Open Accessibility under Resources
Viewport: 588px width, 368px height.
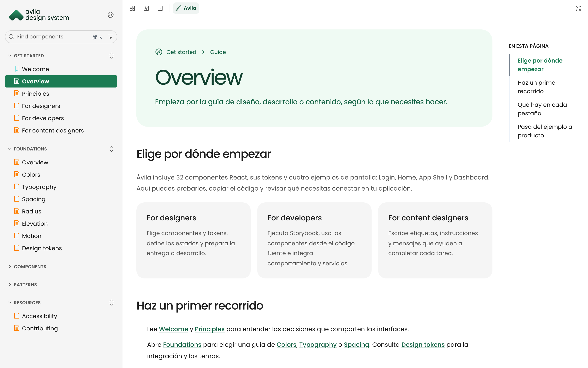[x=61, y=316]
